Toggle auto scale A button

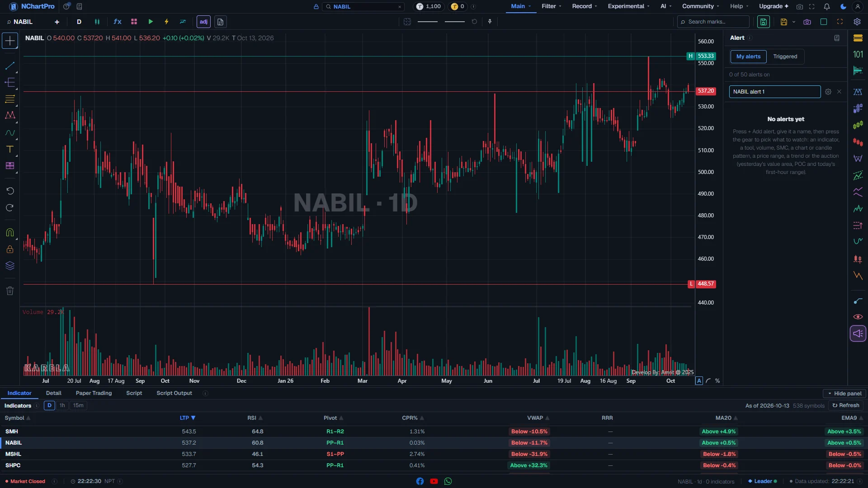pyautogui.click(x=699, y=381)
